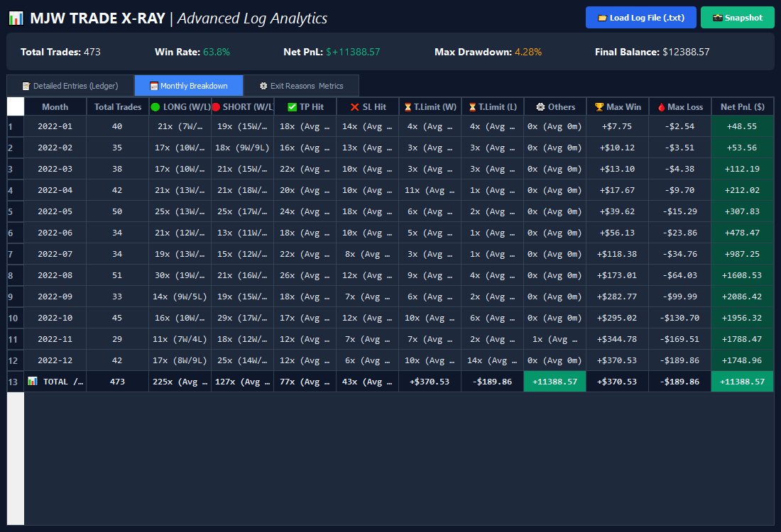Click the Total Trades cell showing 50
This screenshot has height=532, width=781.
point(118,211)
